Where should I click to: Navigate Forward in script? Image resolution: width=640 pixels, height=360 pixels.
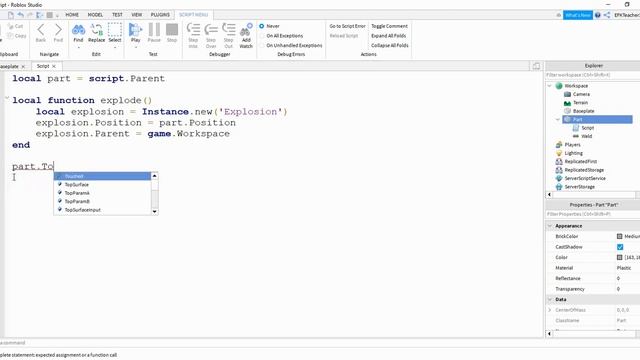58,33
